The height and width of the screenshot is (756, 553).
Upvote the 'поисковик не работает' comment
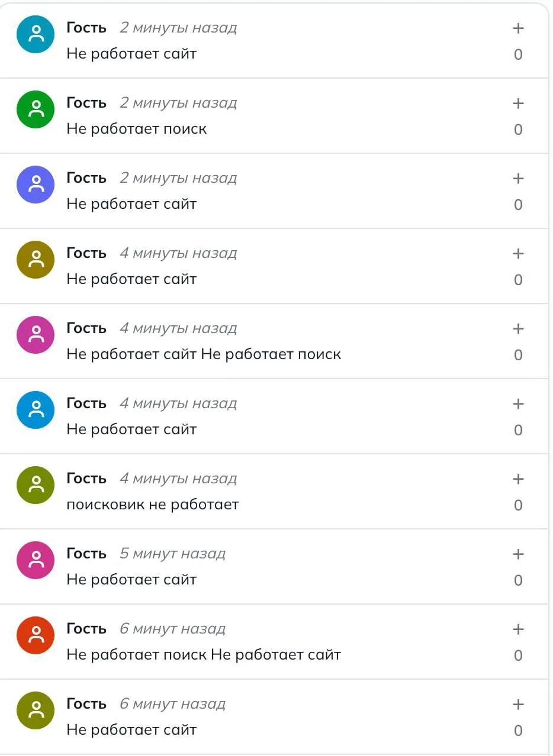click(518, 479)
